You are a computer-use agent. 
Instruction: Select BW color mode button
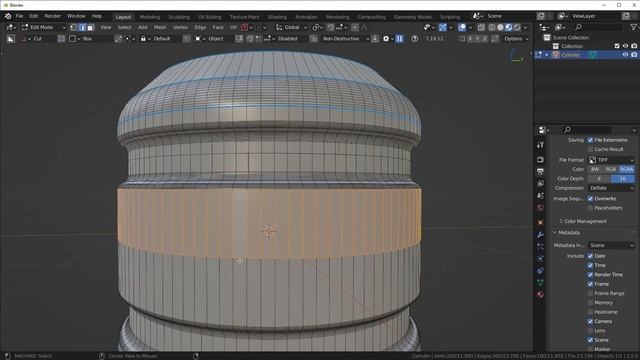[x=595, y=169]
